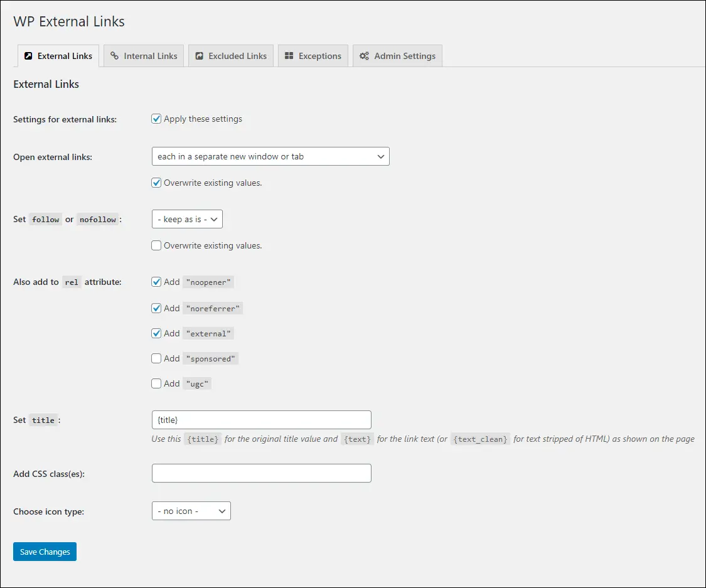Click the "Add CSS class(es):" label
This screenshot has width=706, height=588.
(49, 474)
